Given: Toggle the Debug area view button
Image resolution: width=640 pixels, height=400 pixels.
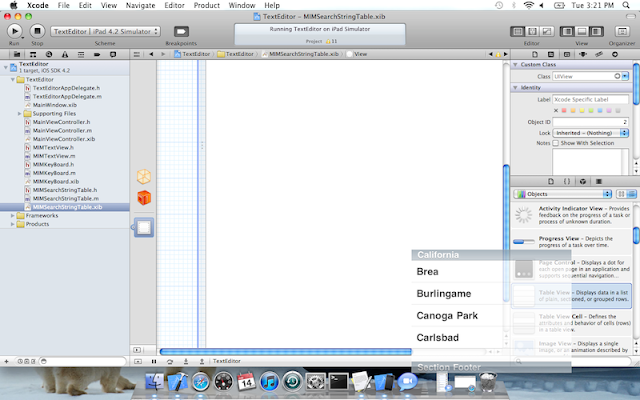Looking at the screenshot, I should [582, 31].
